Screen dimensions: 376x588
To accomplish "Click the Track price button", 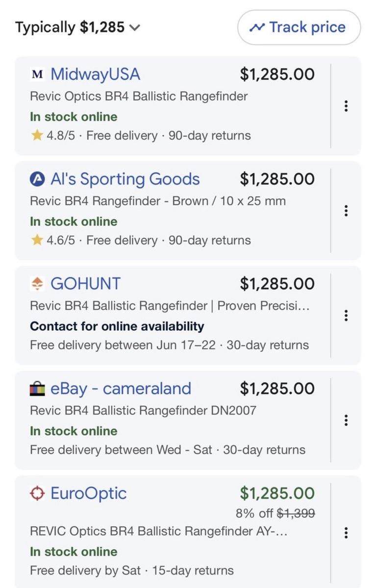I will [x=299, y=27].
